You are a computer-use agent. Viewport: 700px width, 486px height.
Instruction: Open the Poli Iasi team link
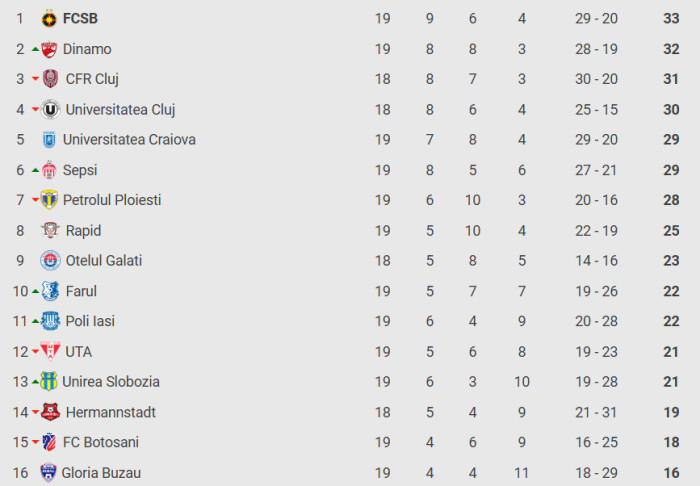pyautogui.click(x=97, y=322)
